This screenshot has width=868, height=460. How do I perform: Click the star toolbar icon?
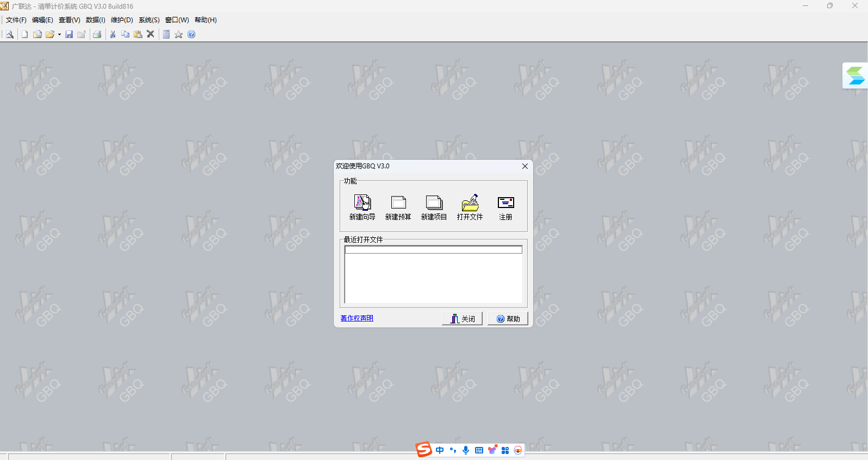[178, 34]
